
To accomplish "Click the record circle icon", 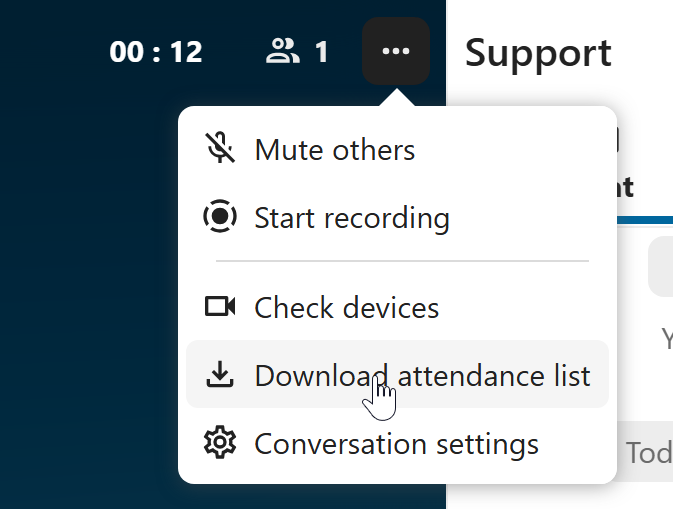I will tap(219, 217).
